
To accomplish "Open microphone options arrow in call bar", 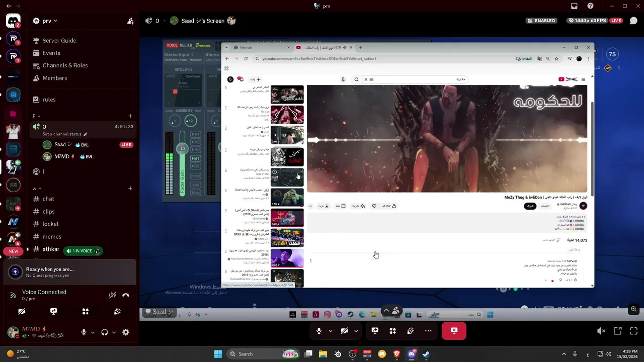I will (331, 331).
